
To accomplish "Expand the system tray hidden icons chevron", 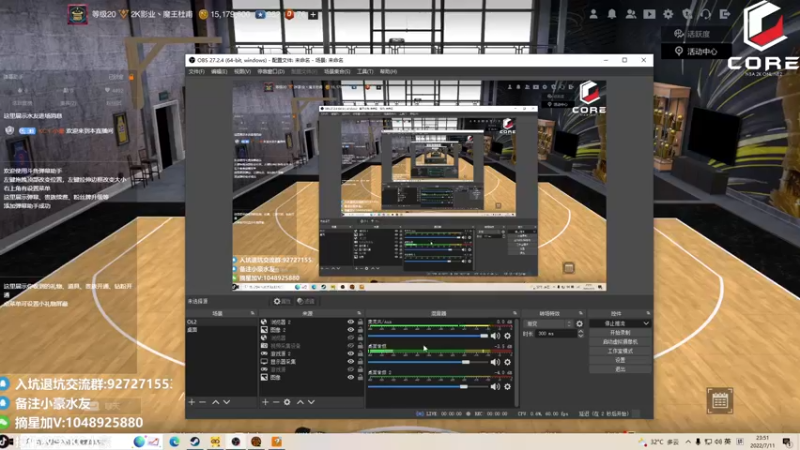I will coord(688,441).
